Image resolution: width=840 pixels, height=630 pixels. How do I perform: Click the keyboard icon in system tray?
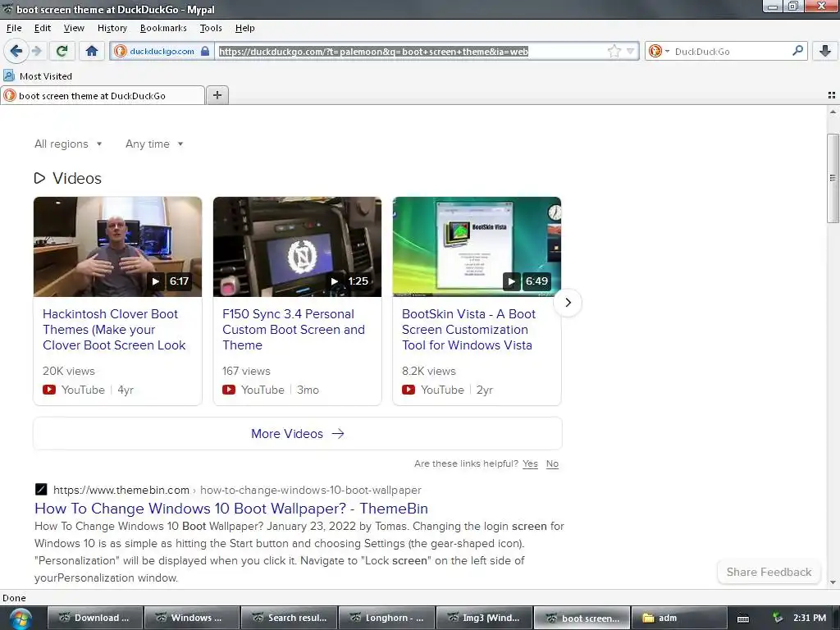coord(743,619)
